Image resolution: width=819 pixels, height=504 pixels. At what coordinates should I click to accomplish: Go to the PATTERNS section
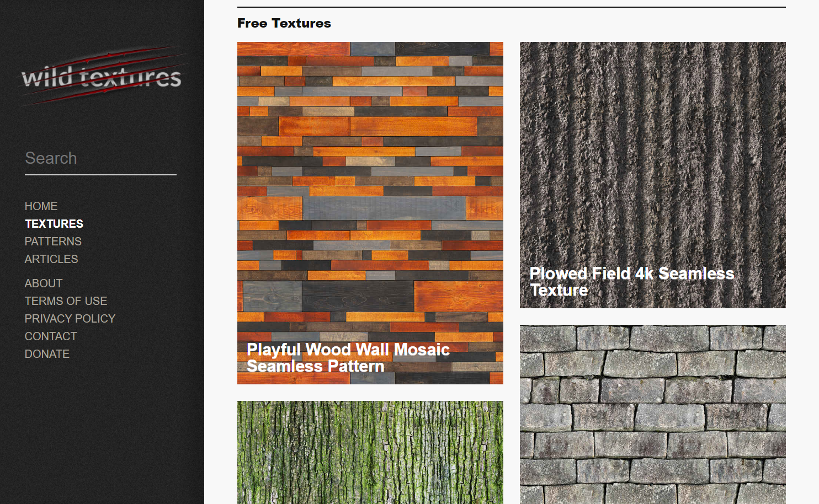(x=53, y=242)
